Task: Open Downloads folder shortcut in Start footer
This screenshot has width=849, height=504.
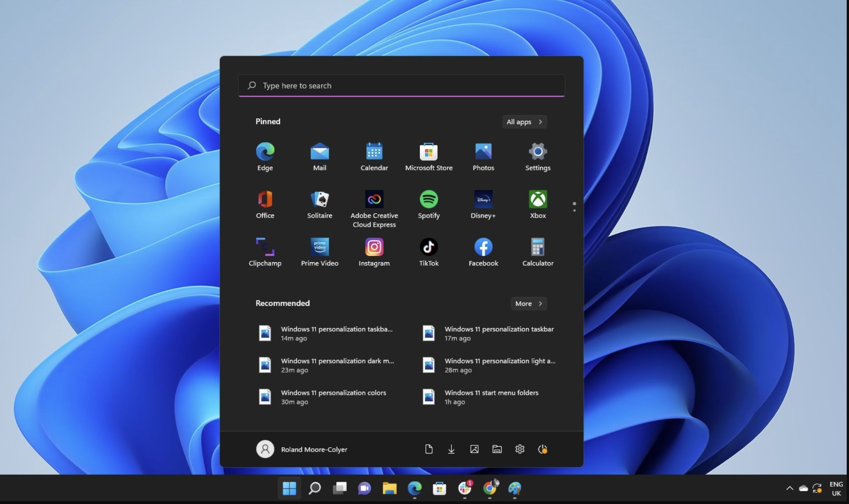Action: pos(451,449)
